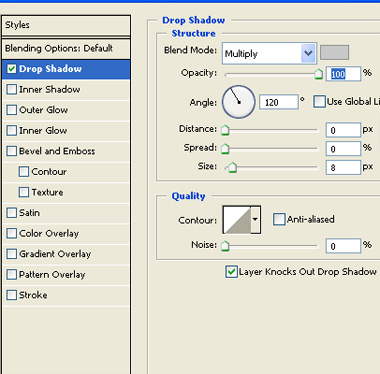The image size is (380, 374).
Task: Check the Satin effect box
Action: (12, 213)
